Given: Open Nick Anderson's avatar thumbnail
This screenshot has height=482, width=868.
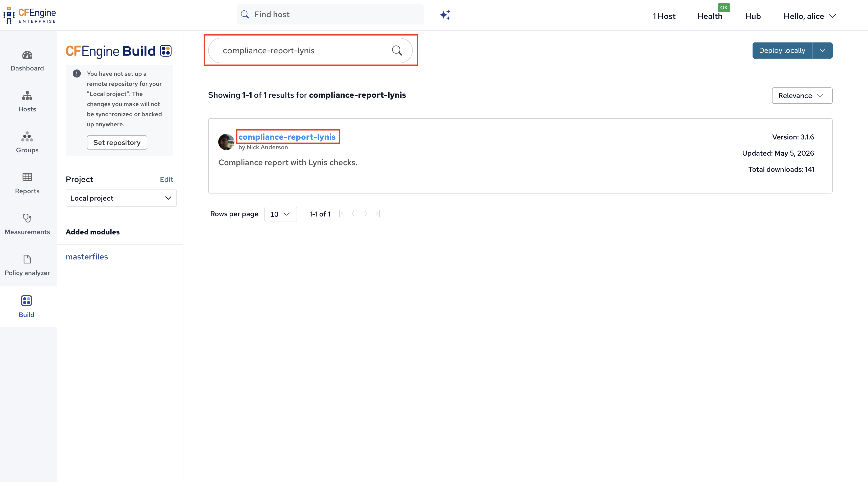Looking at the screenshot, I should (x=226, y=142).
